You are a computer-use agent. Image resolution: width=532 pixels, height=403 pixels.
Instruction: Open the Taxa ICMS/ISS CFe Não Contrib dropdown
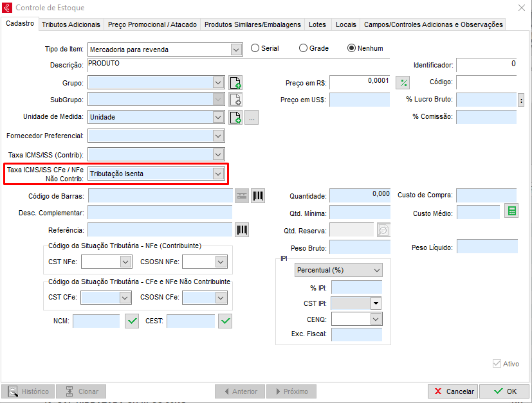(218, 174)
